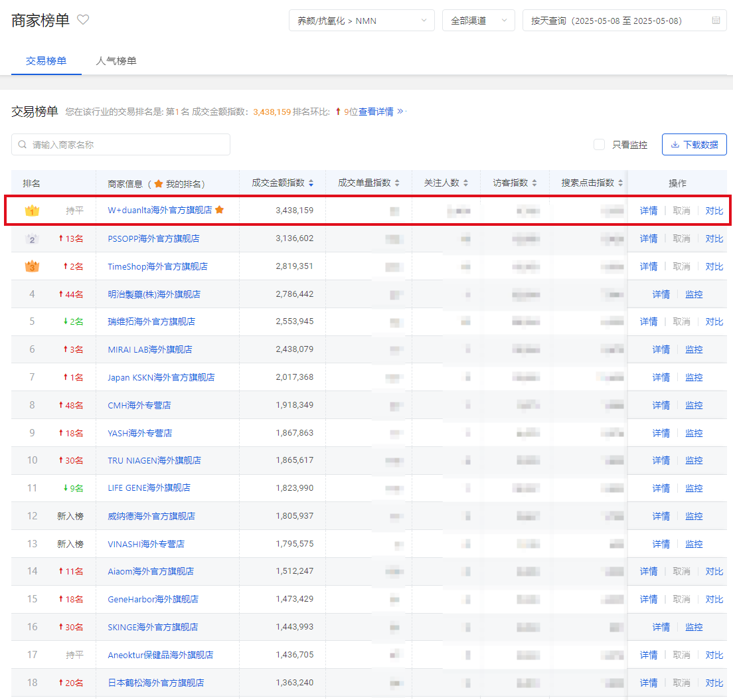Open Japan KSKN海外官方旗舰店 store link
733x700 pixels.
click(x=161, y=377)
